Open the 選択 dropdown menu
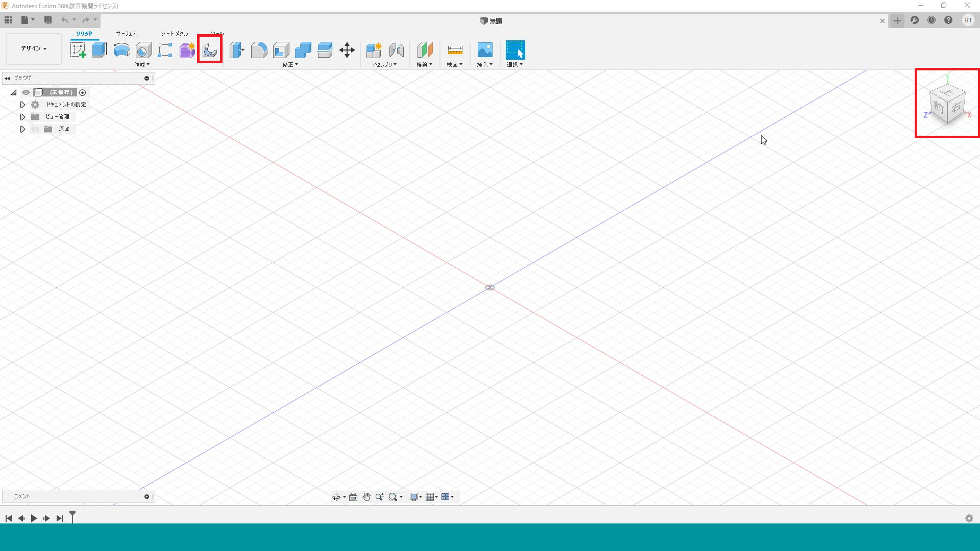Viewport: 980px width, 551px height. tap(515, 65)
